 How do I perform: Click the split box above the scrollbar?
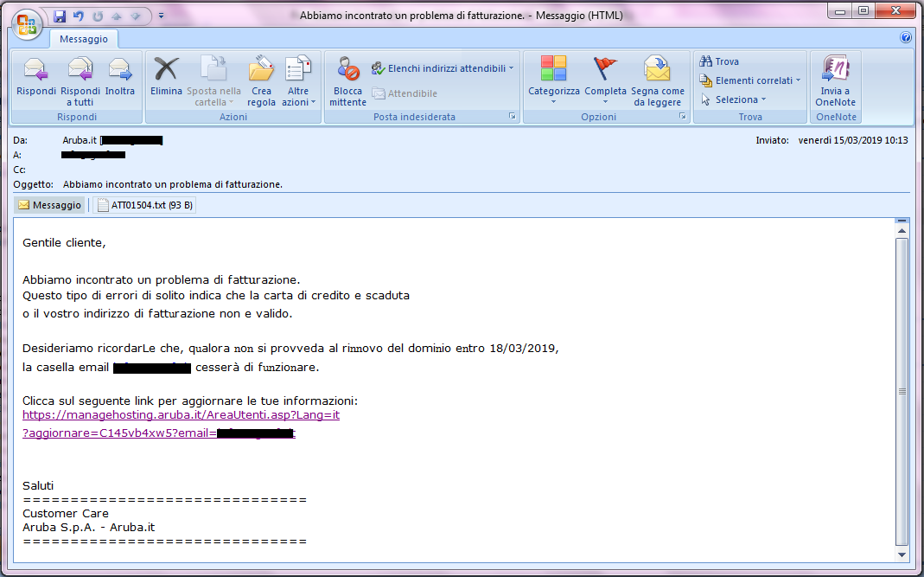902,221
